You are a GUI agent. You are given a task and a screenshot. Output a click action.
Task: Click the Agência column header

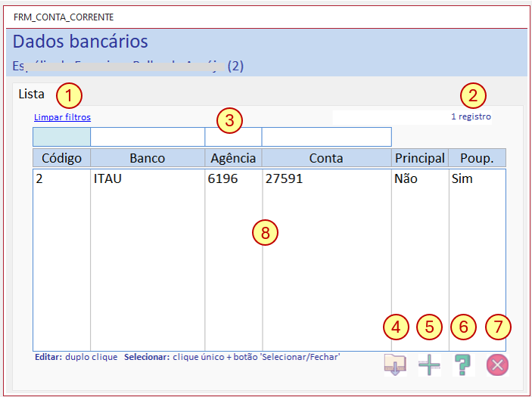click(x=233, y=158)
